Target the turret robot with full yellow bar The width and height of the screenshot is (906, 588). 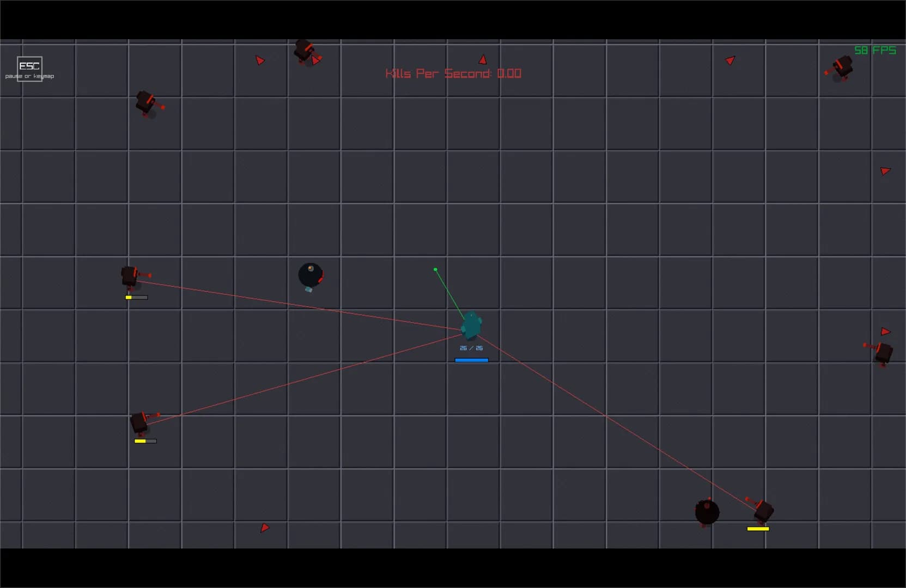(761, 510)
